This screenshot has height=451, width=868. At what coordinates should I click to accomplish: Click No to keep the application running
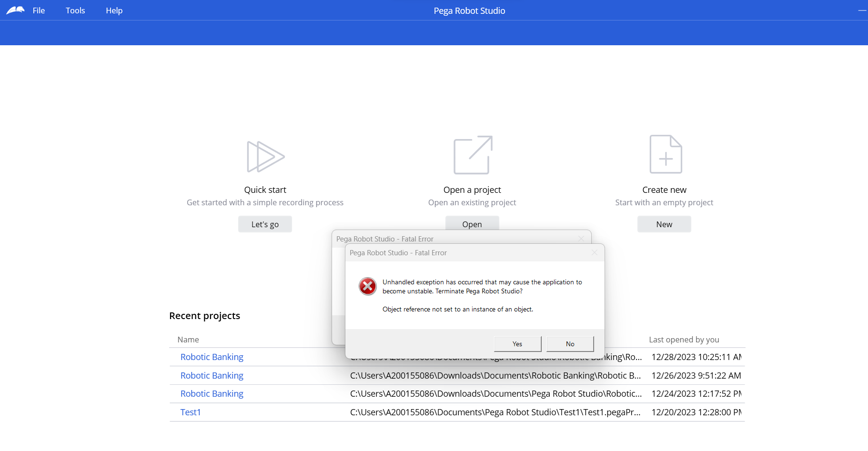tap(570, 343)
